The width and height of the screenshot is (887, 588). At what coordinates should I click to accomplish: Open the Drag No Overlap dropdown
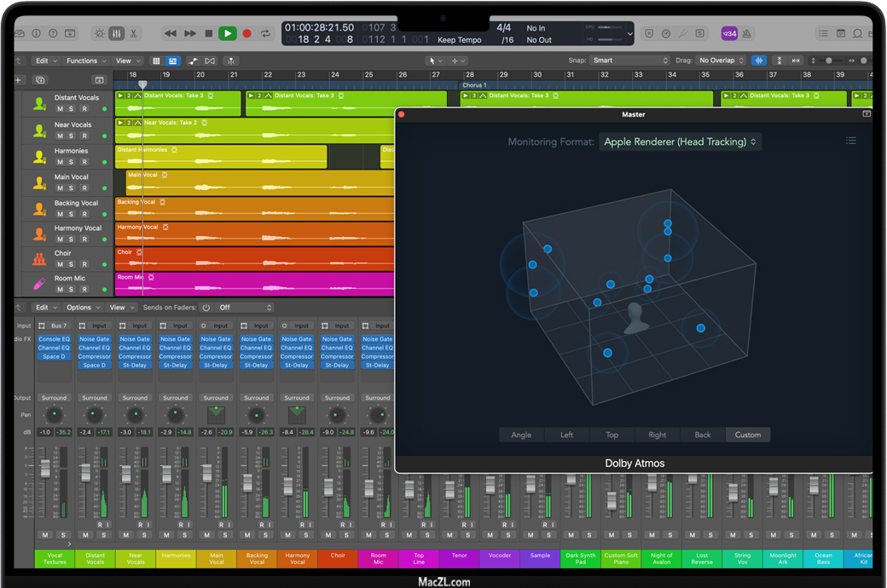point(722,61)
